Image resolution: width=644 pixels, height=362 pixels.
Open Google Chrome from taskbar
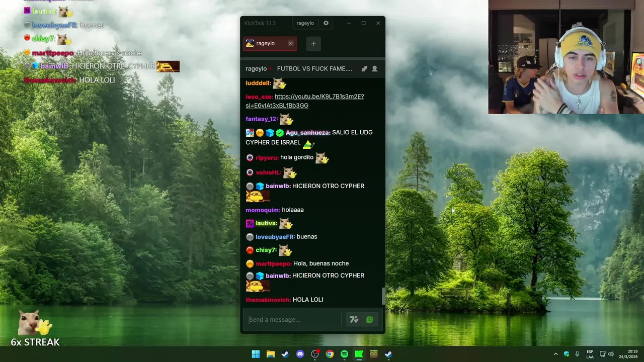tap(330, 354)
